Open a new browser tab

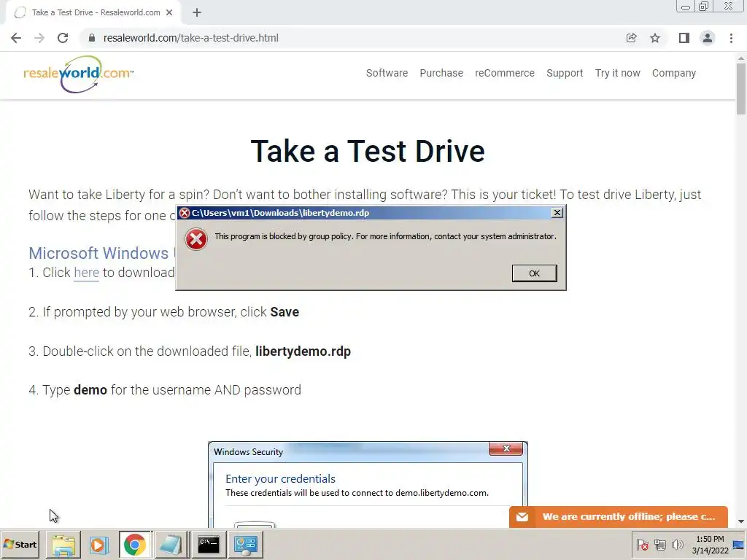coord(197,13)
